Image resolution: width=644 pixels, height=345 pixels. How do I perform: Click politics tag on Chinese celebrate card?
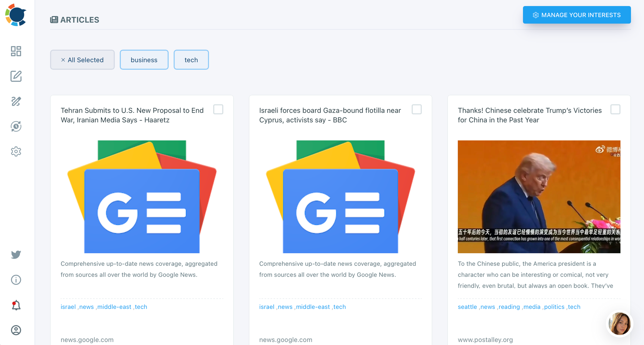point(554,307)
